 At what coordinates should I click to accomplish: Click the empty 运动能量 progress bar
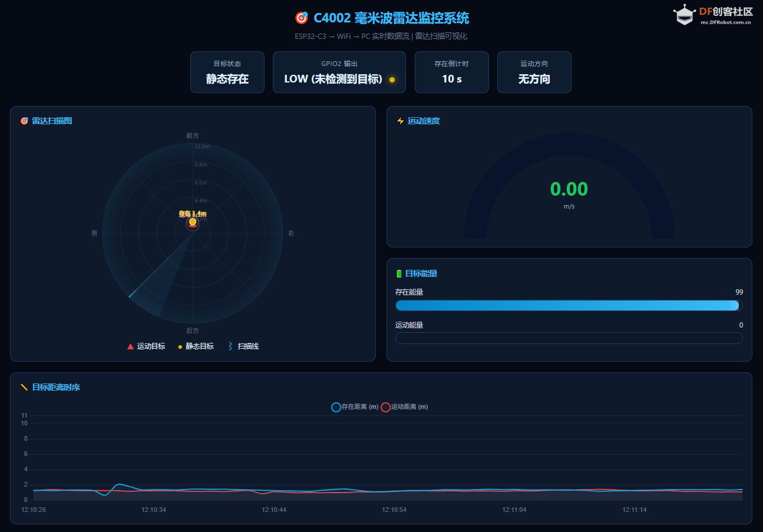(x=569, y=338)
